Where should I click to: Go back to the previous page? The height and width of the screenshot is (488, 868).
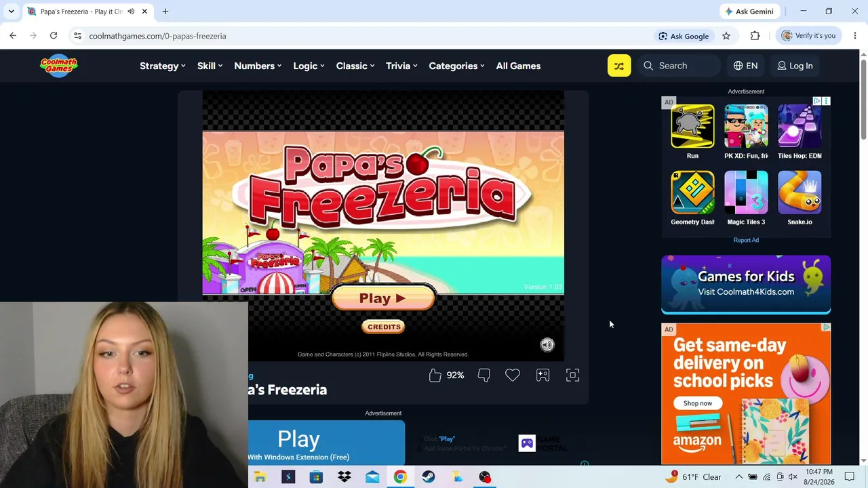pyautogui.click(x=13, y=36)
